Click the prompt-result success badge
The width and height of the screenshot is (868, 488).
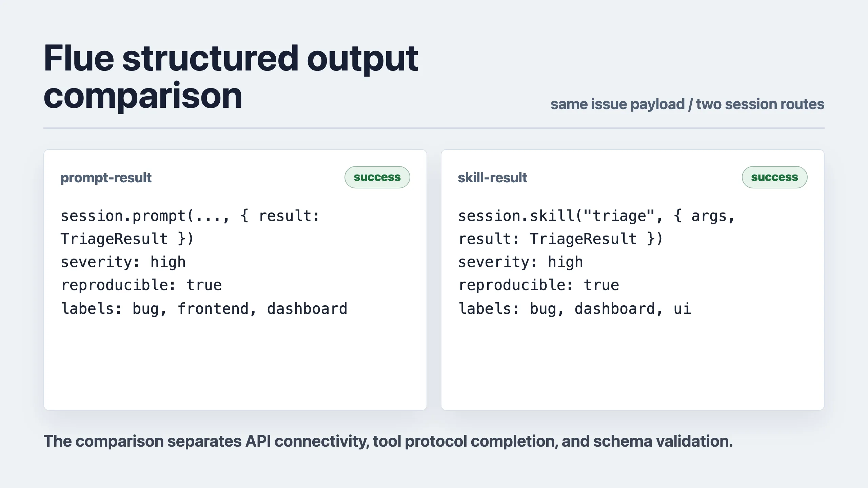377,177
